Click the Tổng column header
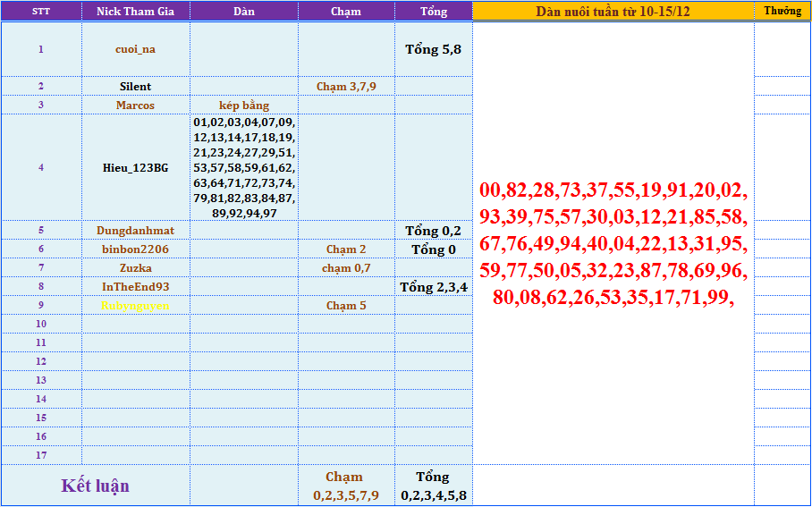 tap(434, 12)
